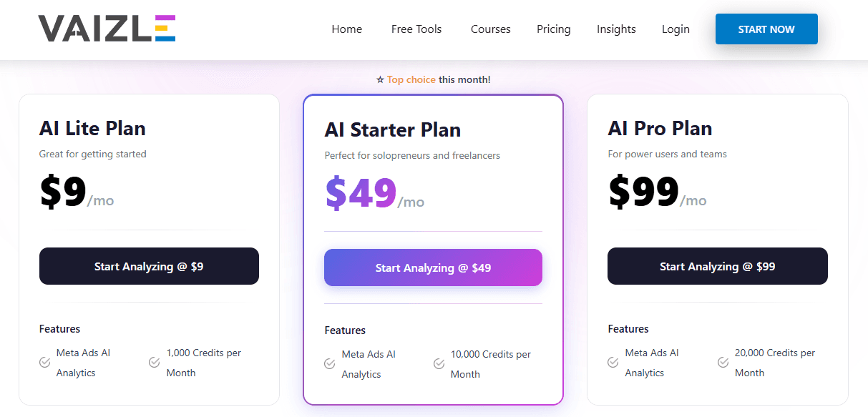The height and width of the screenshot is (417, 868).
Task: Select the AI Starter Plan card
Action: [433, 129]
